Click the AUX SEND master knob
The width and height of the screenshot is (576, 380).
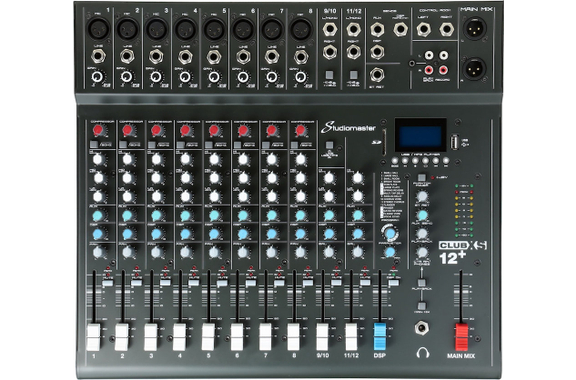tap(422, 214)
